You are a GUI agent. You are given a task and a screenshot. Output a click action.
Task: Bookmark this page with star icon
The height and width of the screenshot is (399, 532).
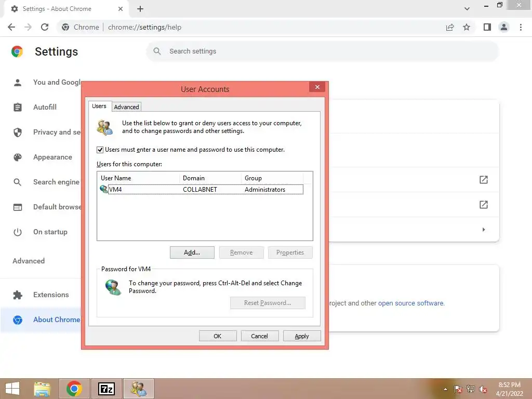point(467,27)
